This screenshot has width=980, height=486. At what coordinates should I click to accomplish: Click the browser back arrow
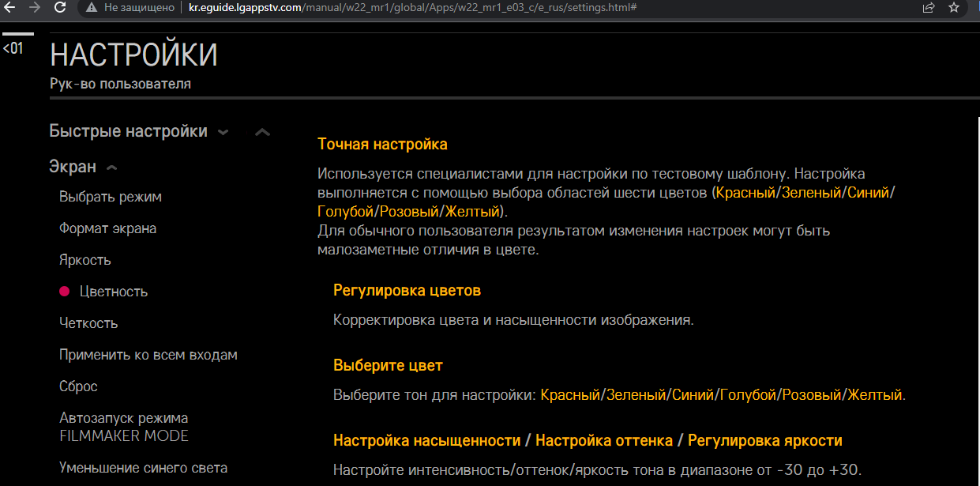pos(10,7)
